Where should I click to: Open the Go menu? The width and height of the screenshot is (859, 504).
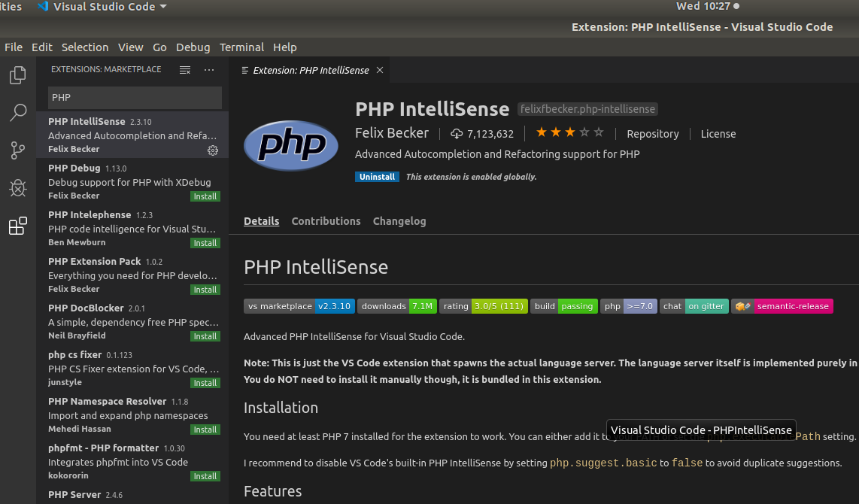click(x=159, y=47)
